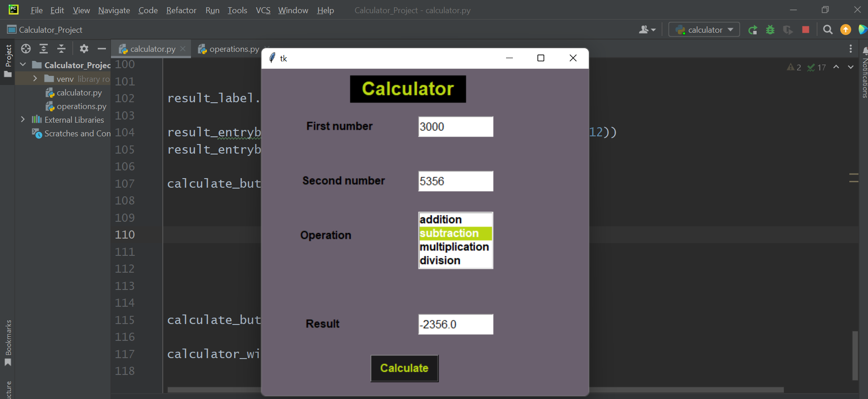
Task: Jump to previous highlighted error
Action: (x=836, y=67)
